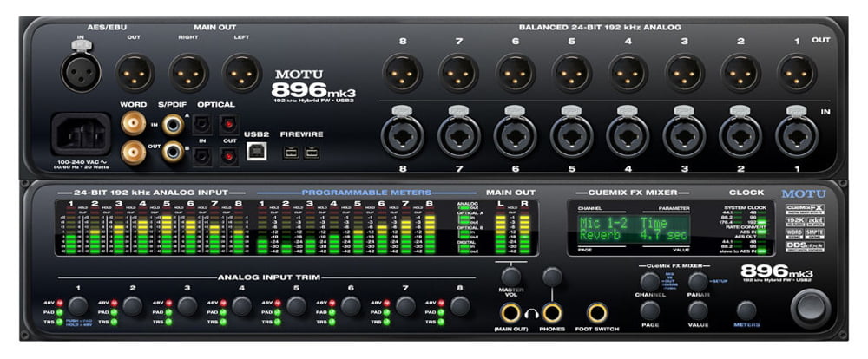Click the PHONES jack
Screen dimensions: 868x359
[x=552, y=314]
